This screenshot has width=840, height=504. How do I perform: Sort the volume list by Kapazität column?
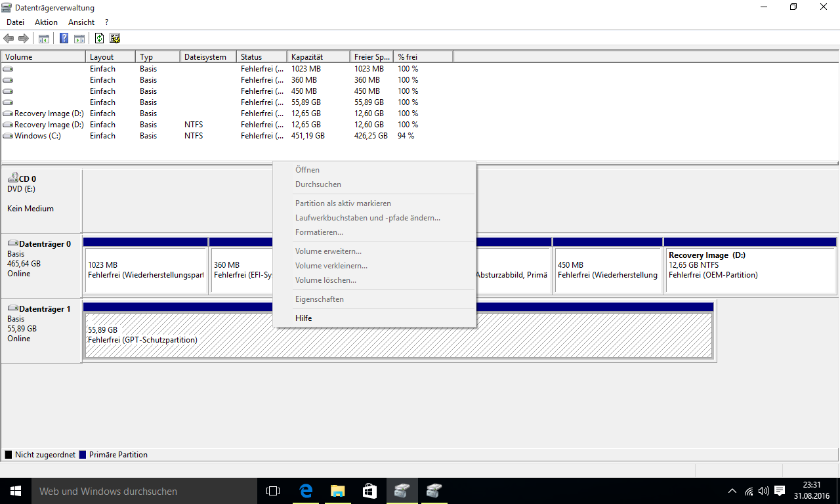(x=318, y=57)
